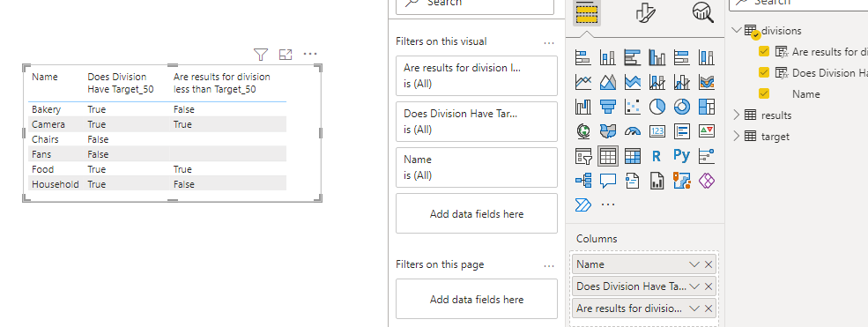Viewport: 868px width, 327px height.
Task: Select the Decomposition tree visual
Action: (x=582, y=181)
